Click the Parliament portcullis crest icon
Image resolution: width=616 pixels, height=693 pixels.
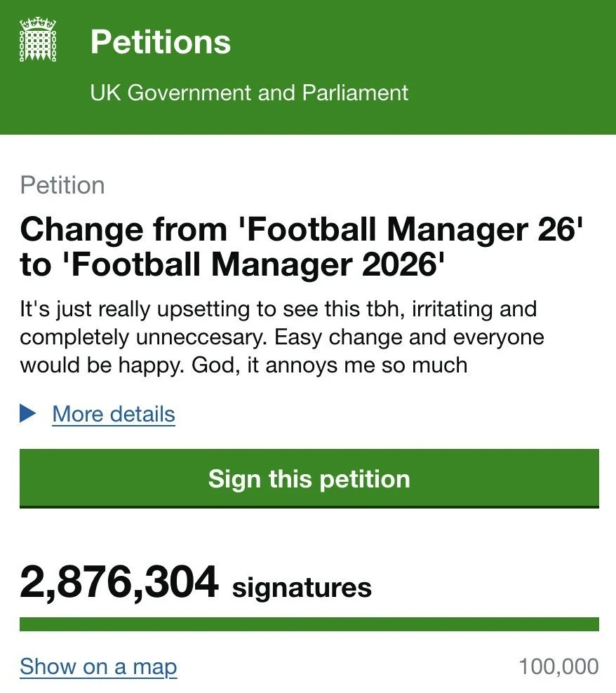tap(39, 41)
